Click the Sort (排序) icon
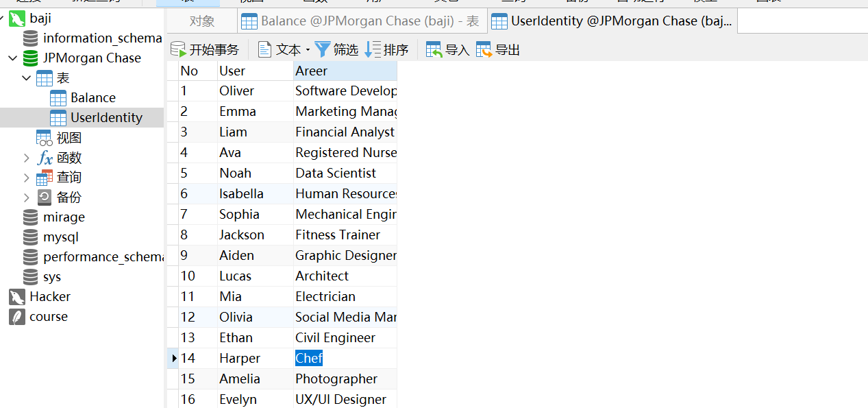Screen dimensions: 868x408 [373, 49]
